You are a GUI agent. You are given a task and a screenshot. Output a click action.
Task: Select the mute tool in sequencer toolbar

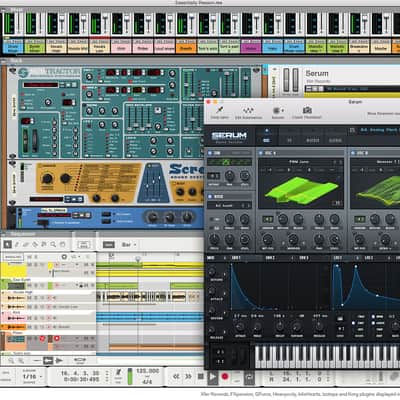[44, 245]
